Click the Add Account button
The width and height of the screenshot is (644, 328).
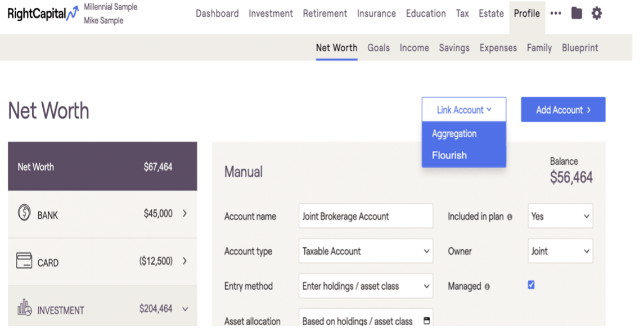pos(563,110)
